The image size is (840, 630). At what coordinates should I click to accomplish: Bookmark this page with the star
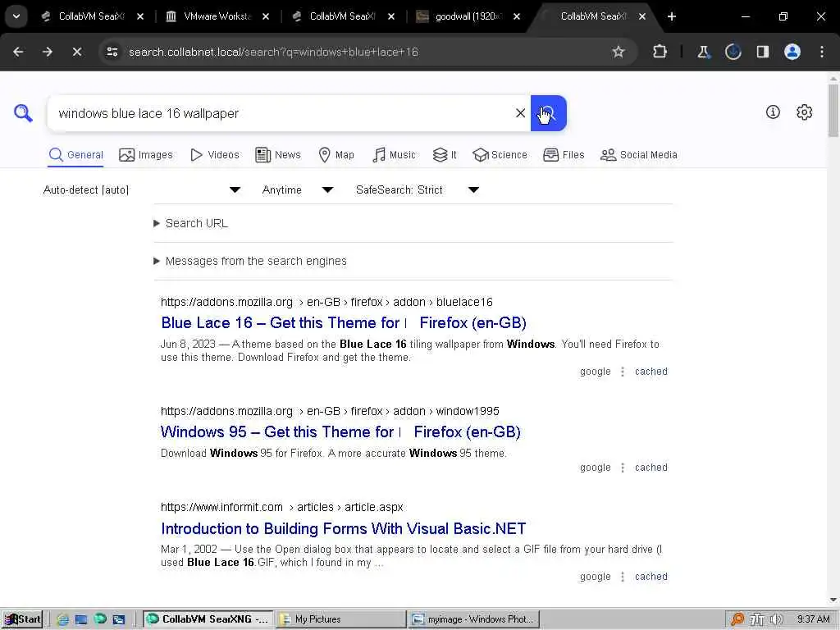pos(619,52)
